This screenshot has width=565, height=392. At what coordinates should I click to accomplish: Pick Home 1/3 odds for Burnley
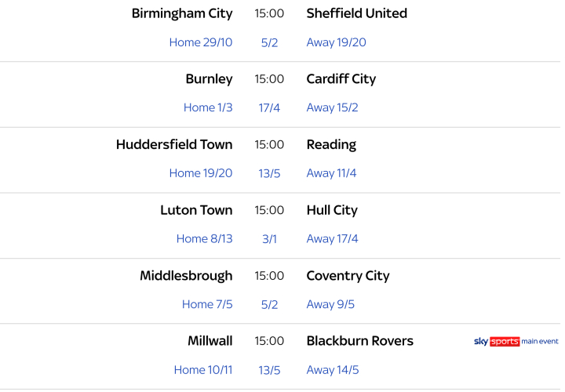[208, 107]
